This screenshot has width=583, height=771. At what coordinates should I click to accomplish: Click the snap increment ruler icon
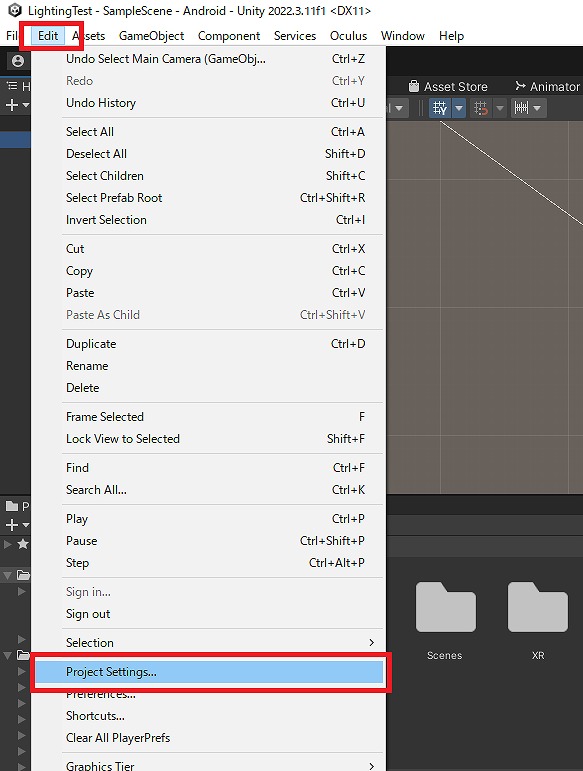521,108
